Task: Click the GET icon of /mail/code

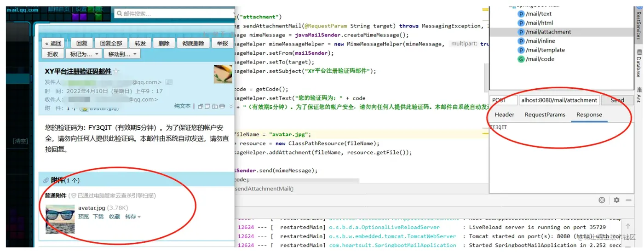Action: tap(521, 59)
